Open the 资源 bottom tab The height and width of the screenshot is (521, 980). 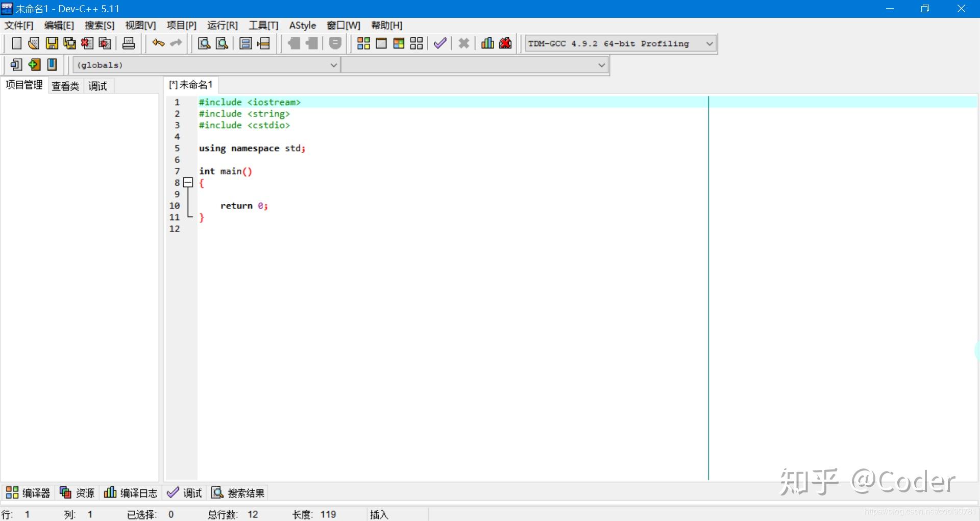(77, 493)
